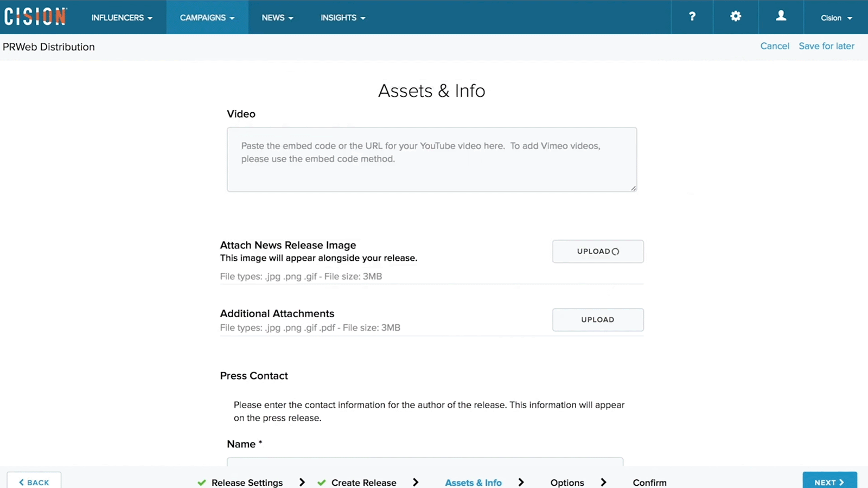Click the YouTube video embed text area
868x488 pixels.
pos(431,159)
